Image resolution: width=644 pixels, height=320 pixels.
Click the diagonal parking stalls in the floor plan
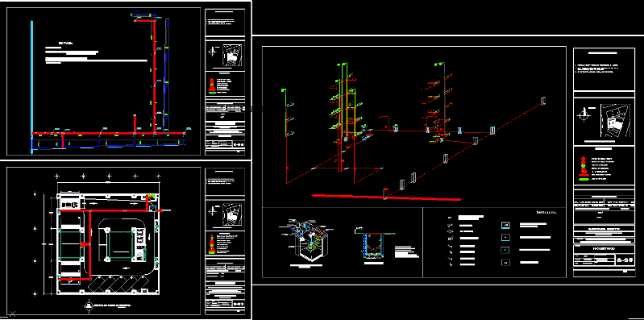coord(117,283)
